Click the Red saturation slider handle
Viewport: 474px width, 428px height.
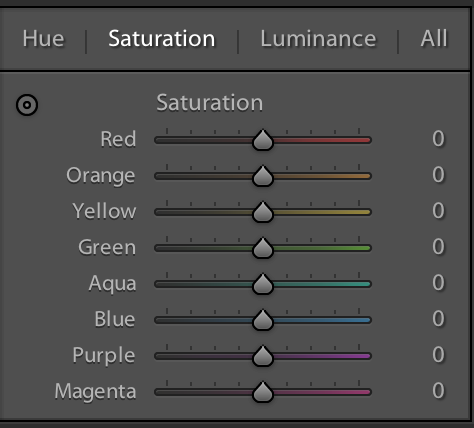click(263, 140)
